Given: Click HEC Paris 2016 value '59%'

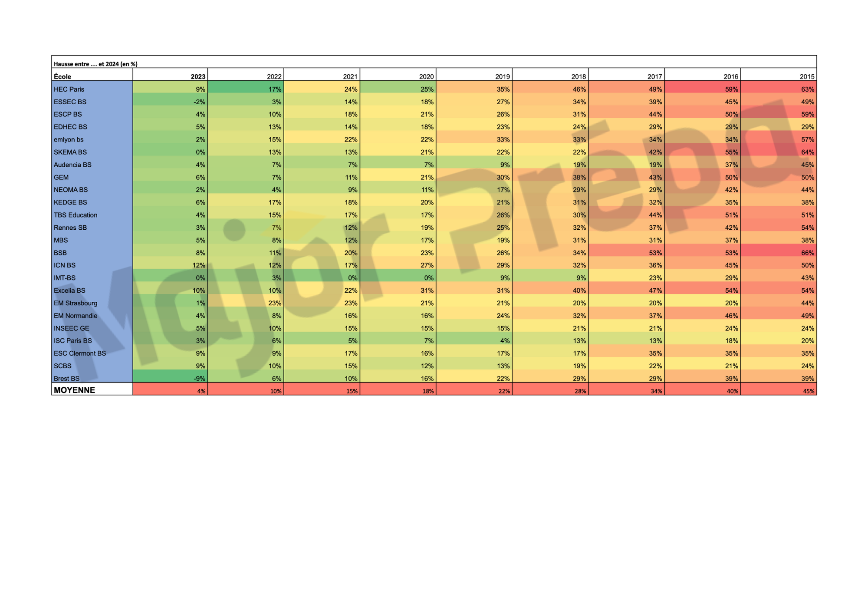Looking at the screenshot, I should coord(732,89).
